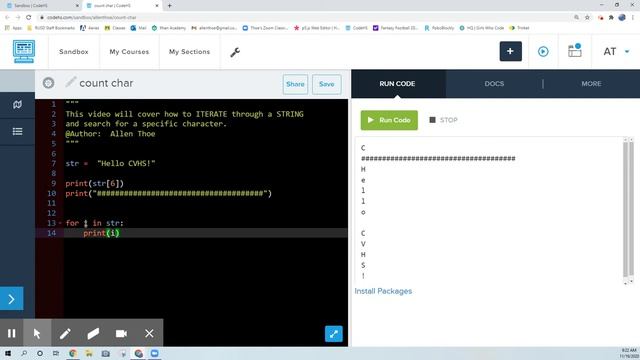Open the Windows Start menu

pyautogui.click(x=8, y=353)
